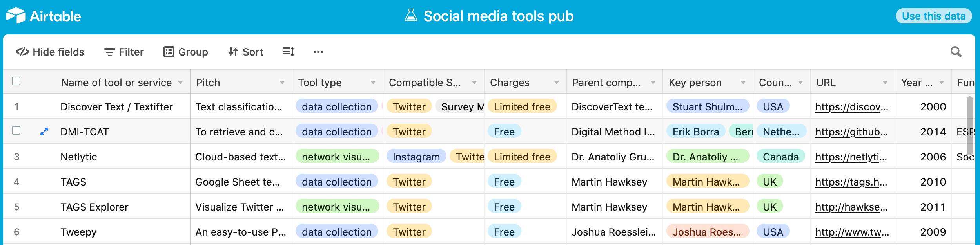Open the TAGS URL link
The image size is (980, 245).
point(851,182)
